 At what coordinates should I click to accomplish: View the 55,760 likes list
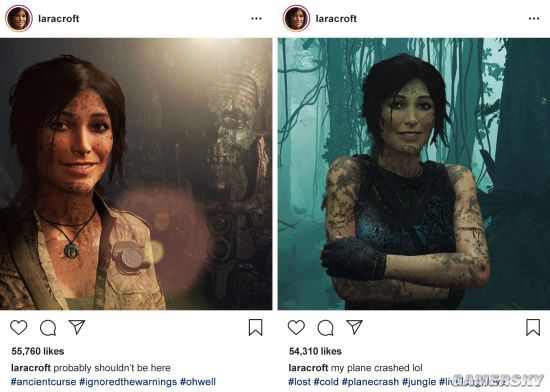38,351
